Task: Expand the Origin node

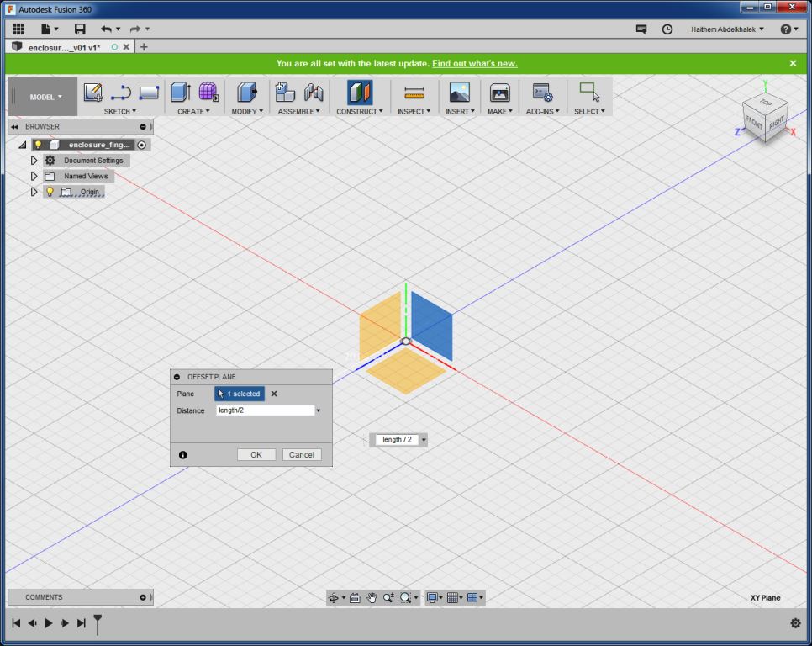Action: point(34,192)
